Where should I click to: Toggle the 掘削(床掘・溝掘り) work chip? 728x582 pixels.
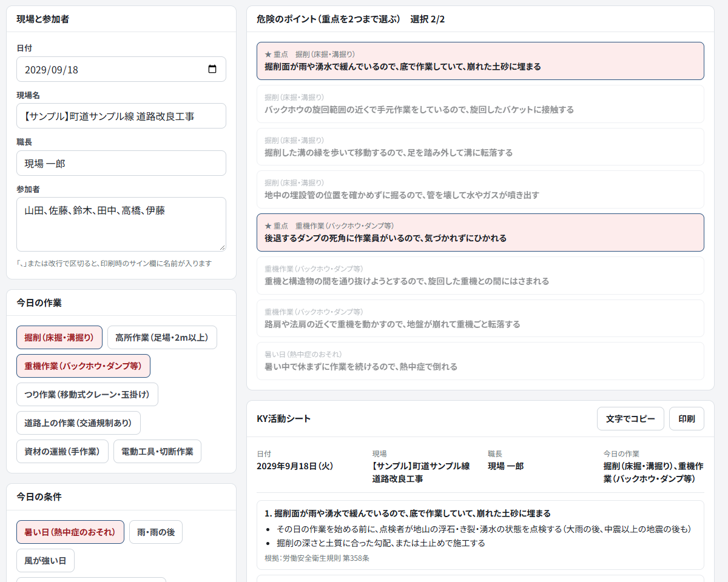tap(59, 337)
